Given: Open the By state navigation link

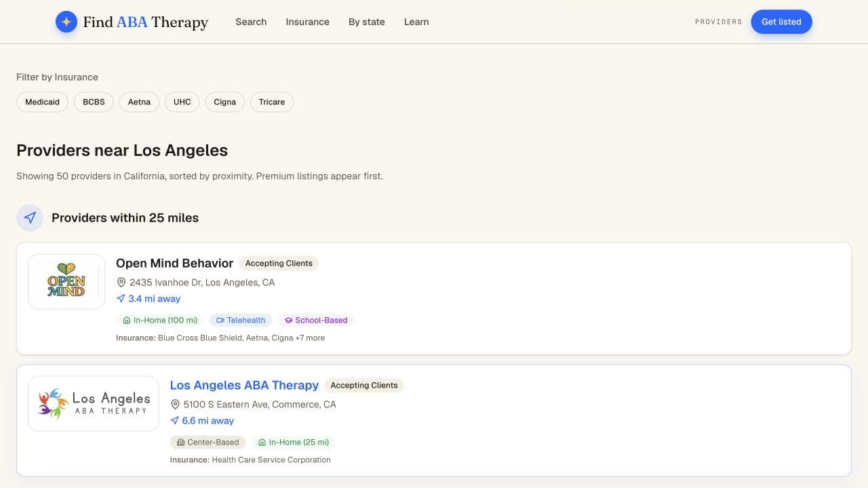Looking at the screenshot, I should coord(367,22).
